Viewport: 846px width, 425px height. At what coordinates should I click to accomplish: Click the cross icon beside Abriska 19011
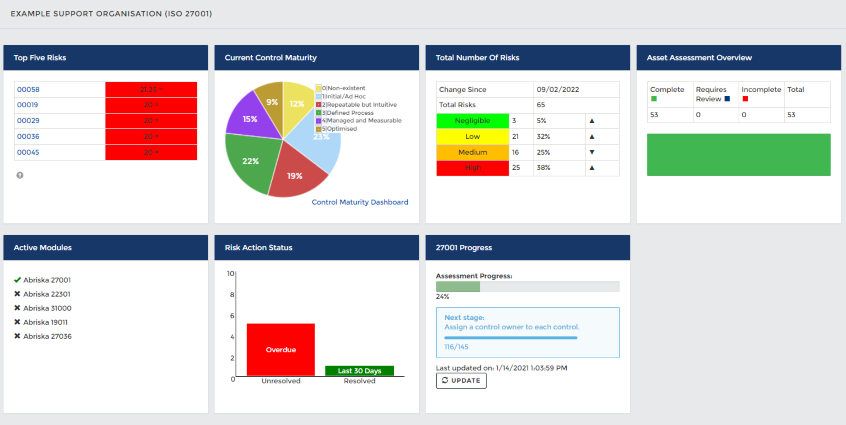(18, 322)
